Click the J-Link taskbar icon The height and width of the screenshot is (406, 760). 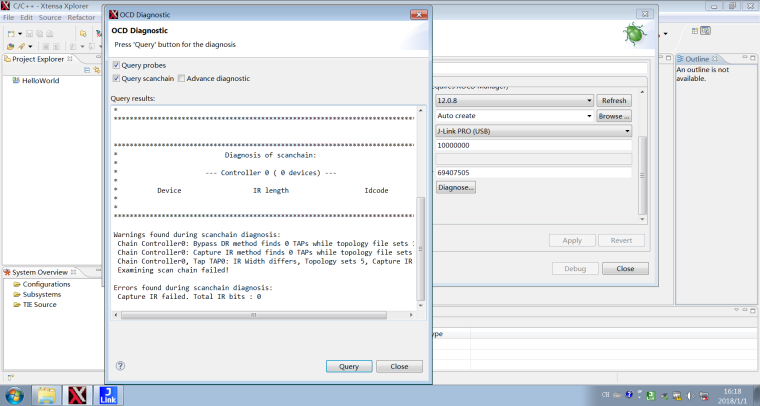(108, 395)
